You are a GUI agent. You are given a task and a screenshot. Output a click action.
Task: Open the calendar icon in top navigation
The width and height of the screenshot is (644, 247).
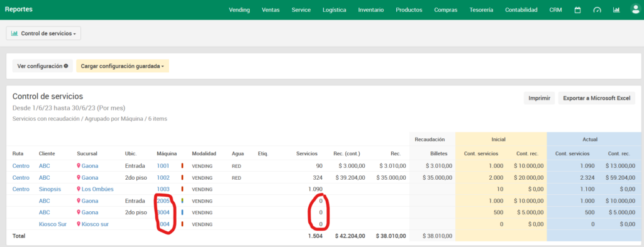click(x=577, y=10)
